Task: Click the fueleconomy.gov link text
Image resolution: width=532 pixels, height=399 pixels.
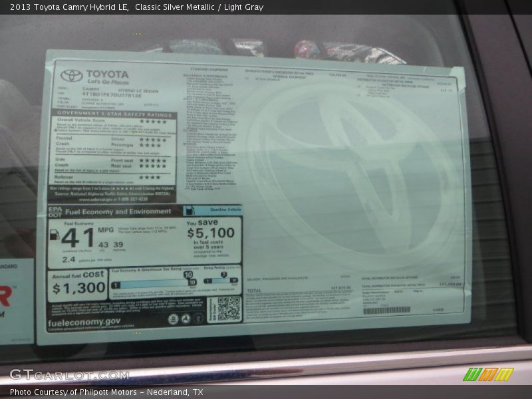Action: pyautogui.click(x=84, y=322)
